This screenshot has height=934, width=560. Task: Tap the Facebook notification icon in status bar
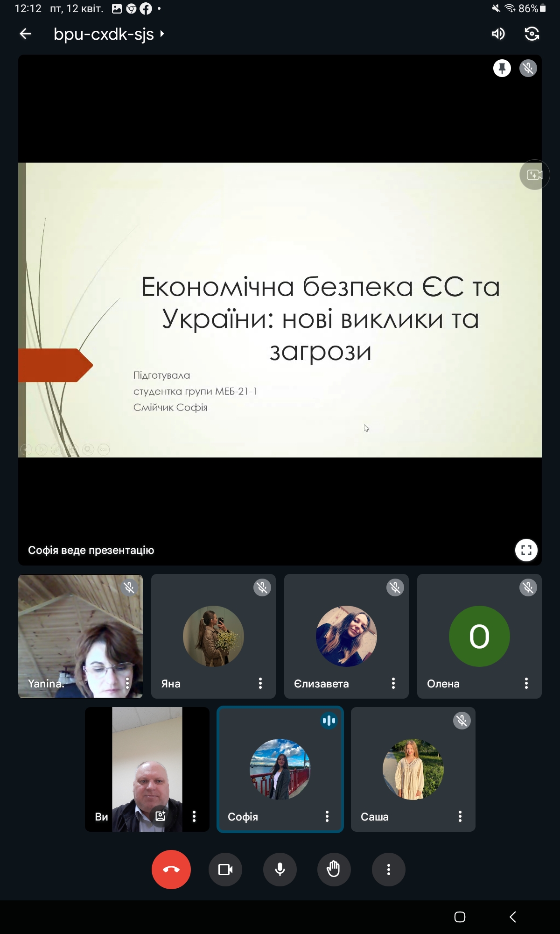click(x=146, y=8)
